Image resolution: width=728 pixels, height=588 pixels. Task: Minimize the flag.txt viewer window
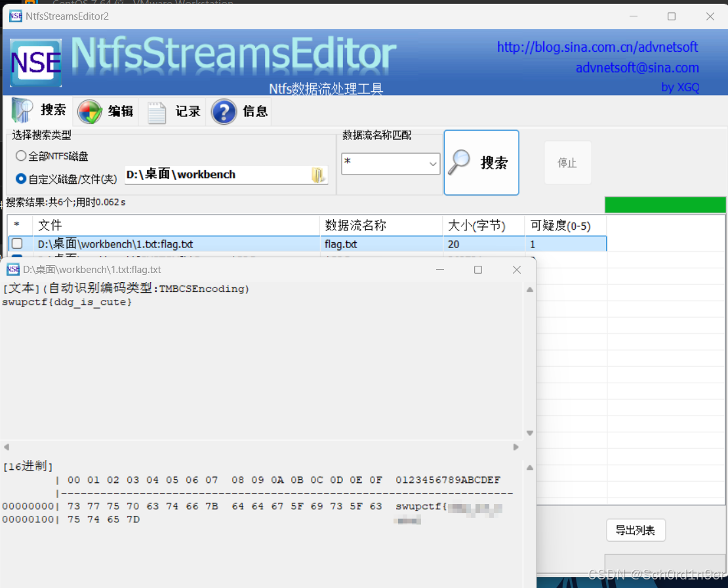point(440,269)
